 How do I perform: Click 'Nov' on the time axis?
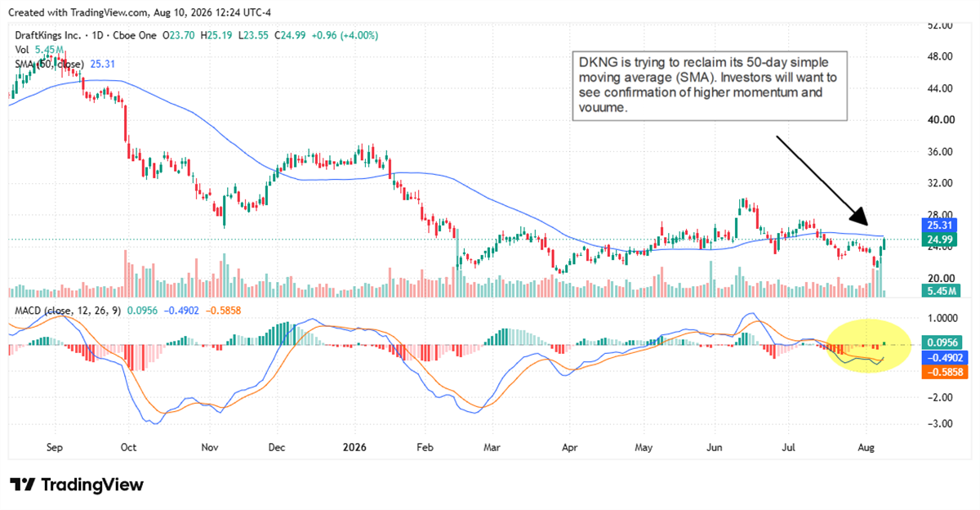pyautogui.click(x=210, y=448)
